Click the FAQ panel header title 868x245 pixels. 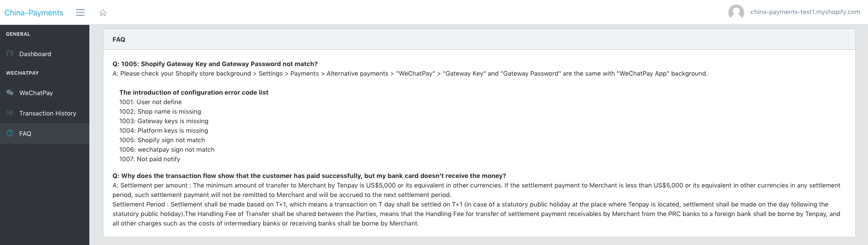(x=119, y=39)
